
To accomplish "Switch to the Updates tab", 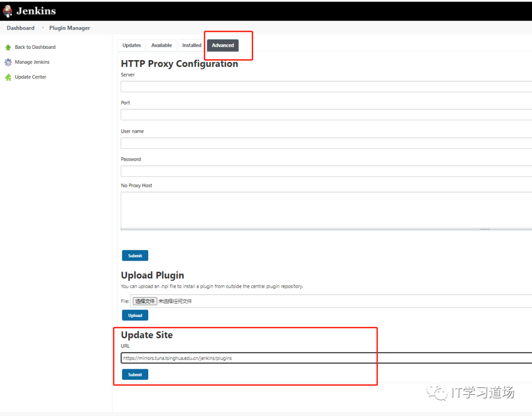I will (132, 45).
